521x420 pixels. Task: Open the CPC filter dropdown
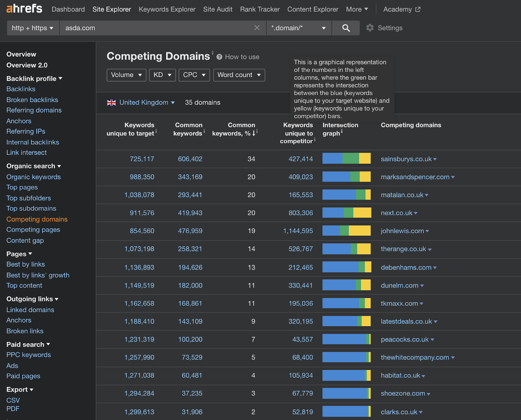point(194,75)
